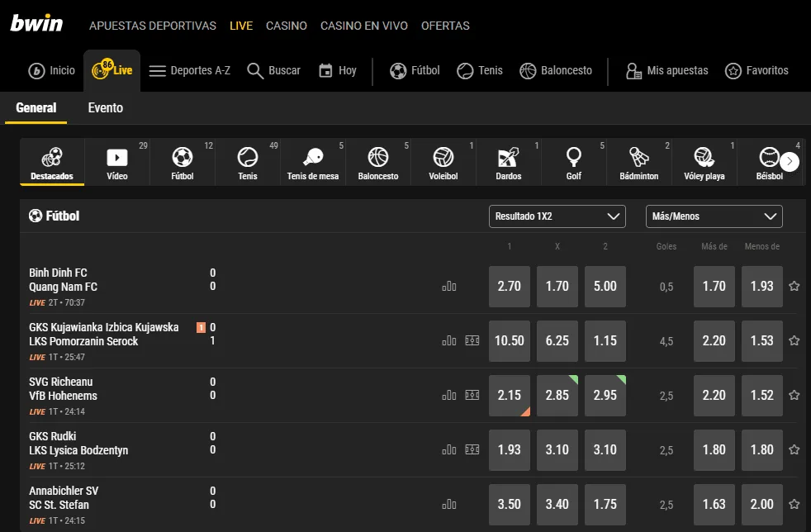The height and width of the screenshot is (532, 811).
Task: Go to Fútbol in the top navigation
Action: coord(415,71)
